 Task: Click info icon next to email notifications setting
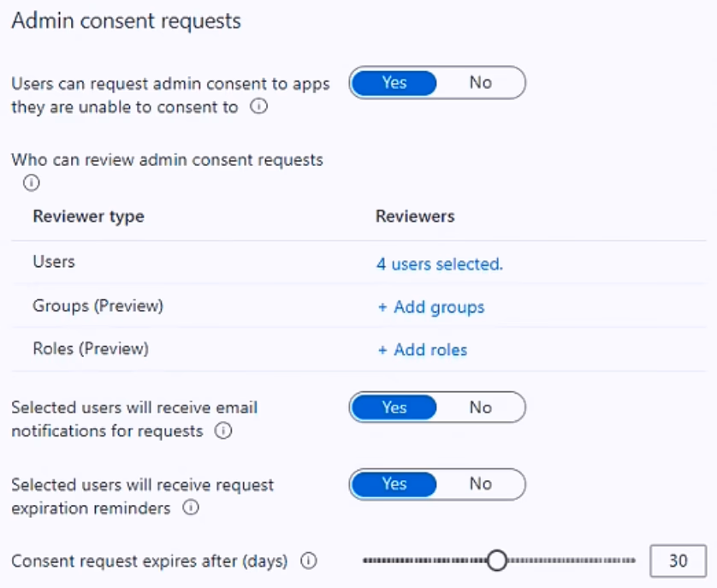(223, 431)
